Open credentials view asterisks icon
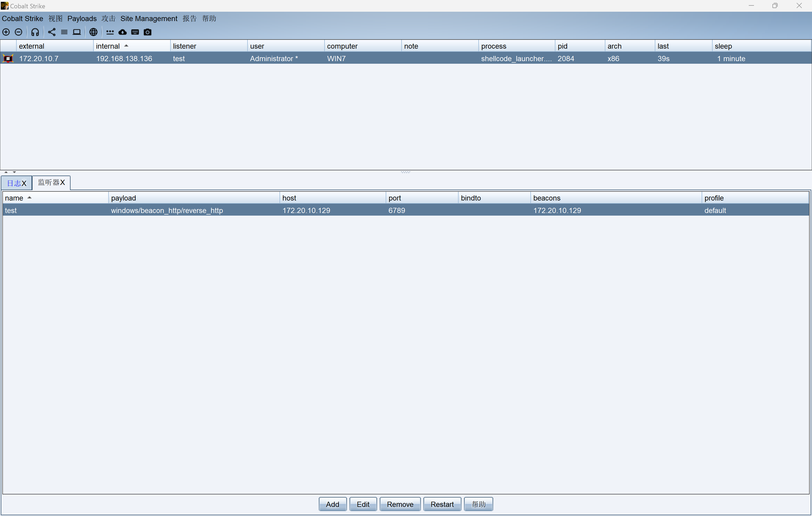The height and width of the screenshot is (516, 812). pyautogui.click(x=110, y=32)
